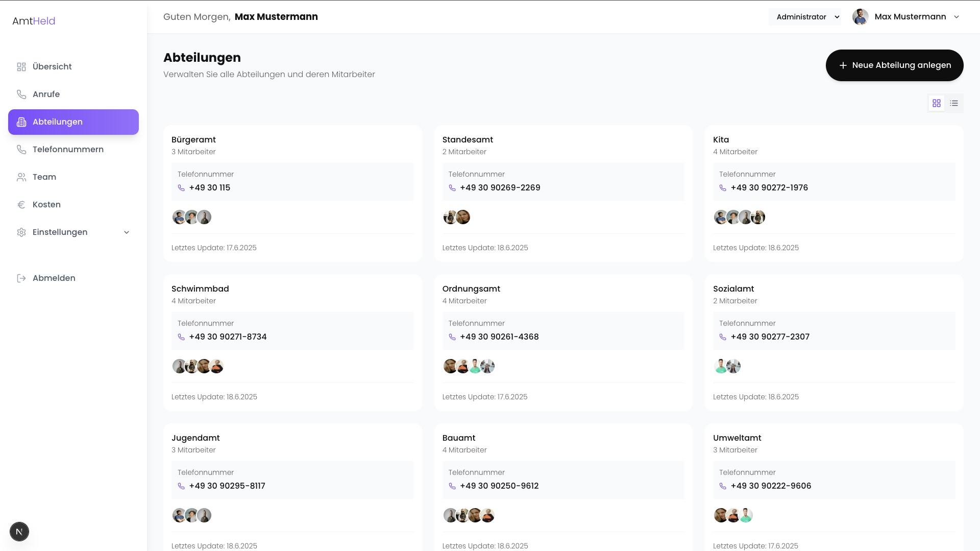
Task: Select the Abteilungen sidebar item
Action: click(x=73, y=122)
